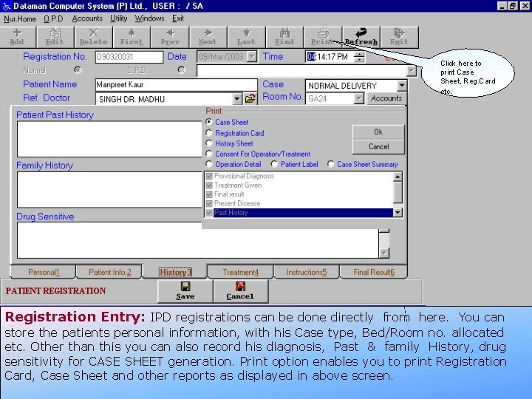532x399 pixels.
Task: Toggle Treatment Given checkbox
Action: (x=209, y=185)
